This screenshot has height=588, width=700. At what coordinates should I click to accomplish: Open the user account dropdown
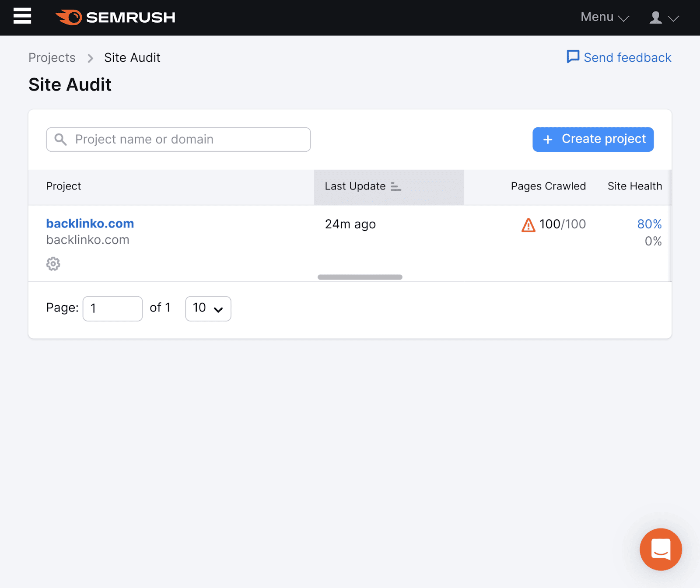click(664, 17)
